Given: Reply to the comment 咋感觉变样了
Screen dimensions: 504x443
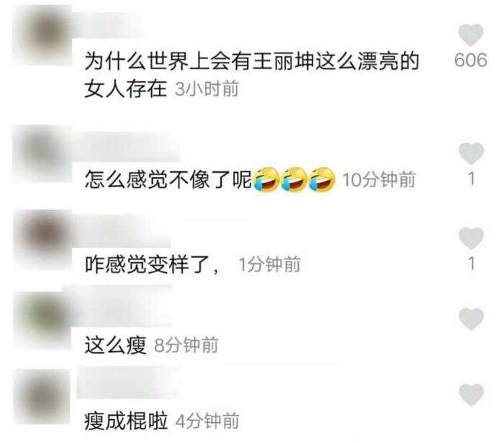Looking at the screenshot, I should 153,265.
